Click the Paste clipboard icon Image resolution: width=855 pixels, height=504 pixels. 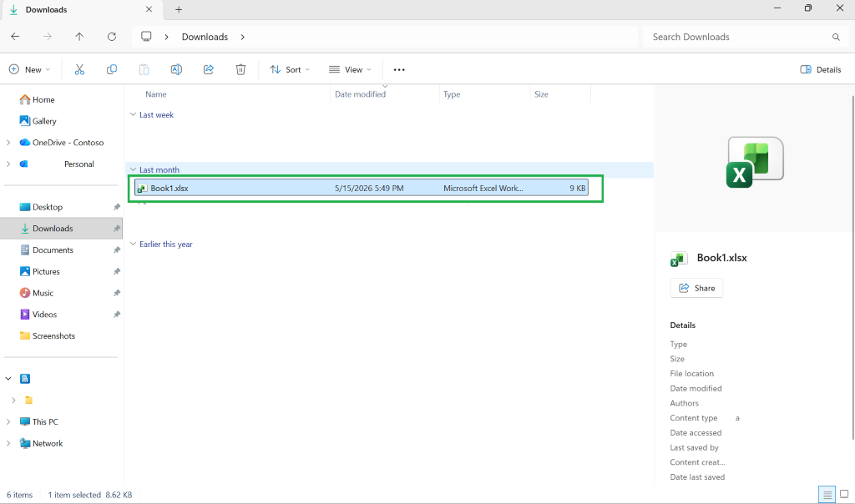tap(144, 69)
